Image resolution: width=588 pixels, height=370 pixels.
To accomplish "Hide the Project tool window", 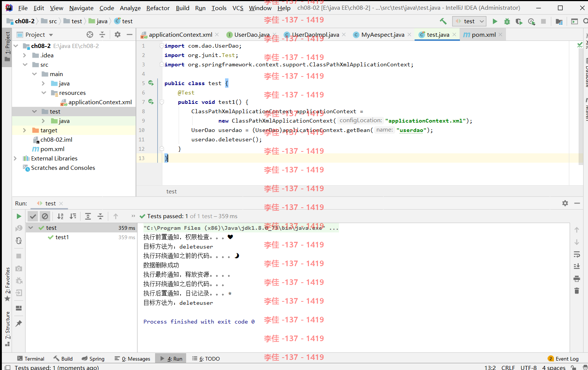I will [130, 34].
